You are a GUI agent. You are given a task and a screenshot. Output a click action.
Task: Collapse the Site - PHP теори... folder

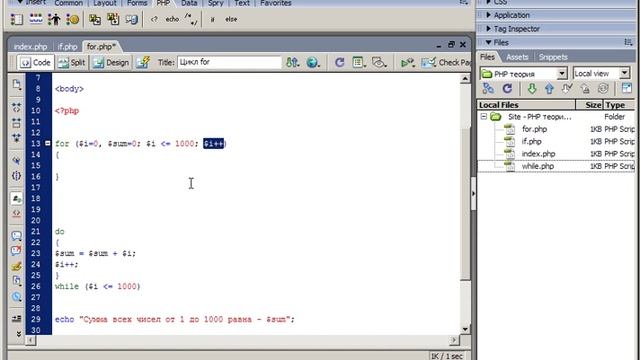click(x=484, y=117)
